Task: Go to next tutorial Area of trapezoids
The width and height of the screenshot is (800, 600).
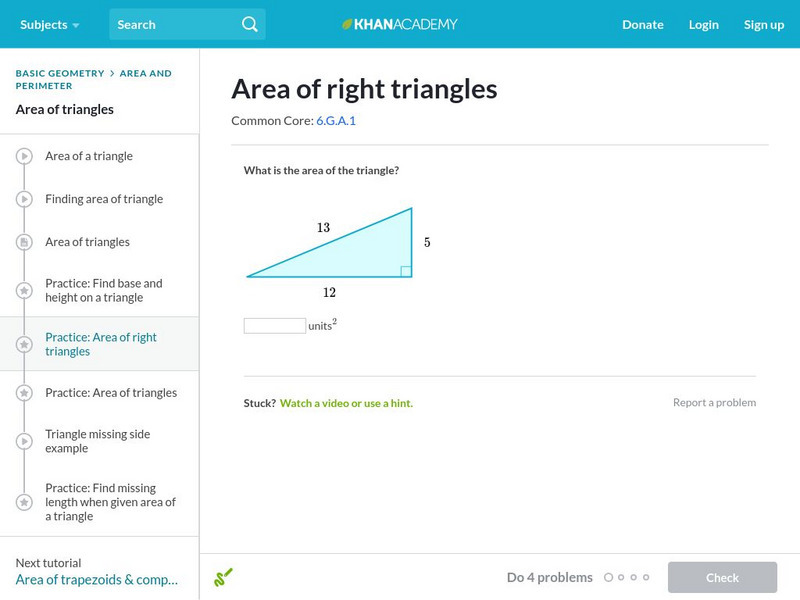Action: (97, 579)
